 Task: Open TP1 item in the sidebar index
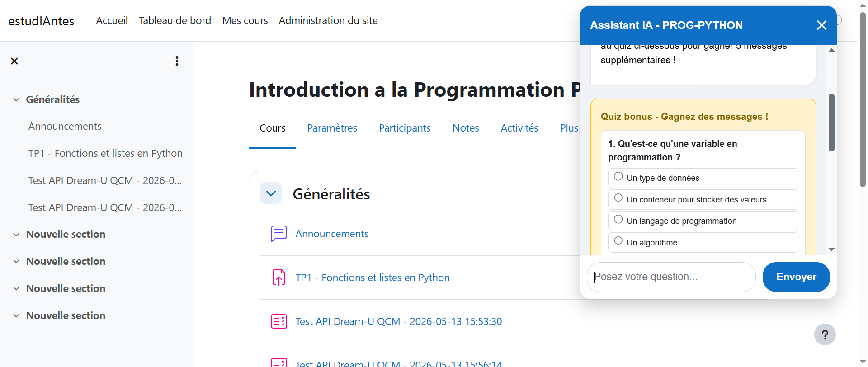[105, 154]
